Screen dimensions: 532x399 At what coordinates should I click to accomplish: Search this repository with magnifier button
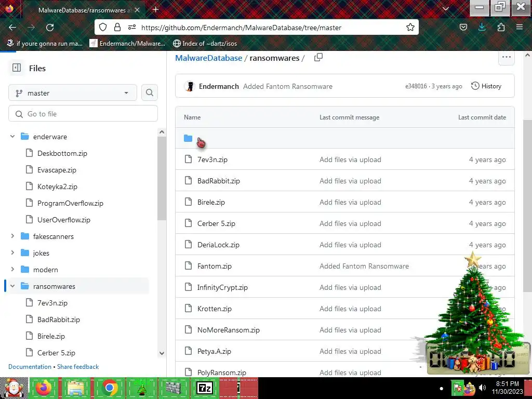point(150,92)
